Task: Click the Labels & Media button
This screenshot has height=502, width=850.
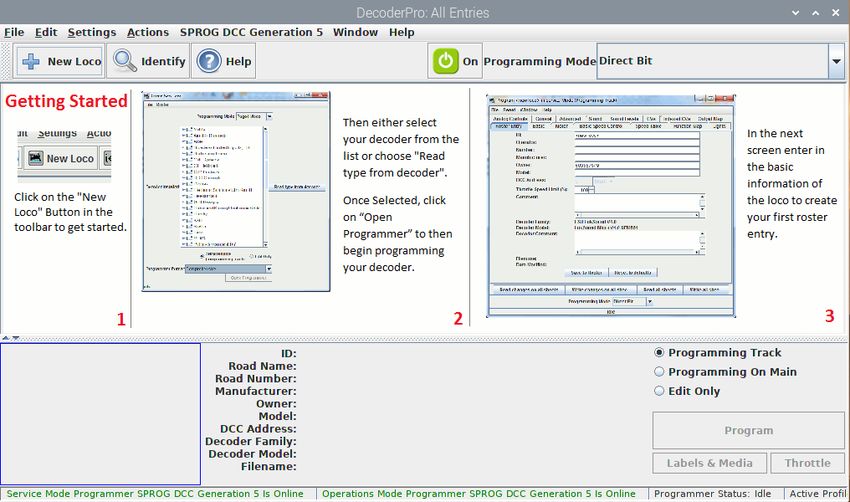Action: tap(710, 463)
